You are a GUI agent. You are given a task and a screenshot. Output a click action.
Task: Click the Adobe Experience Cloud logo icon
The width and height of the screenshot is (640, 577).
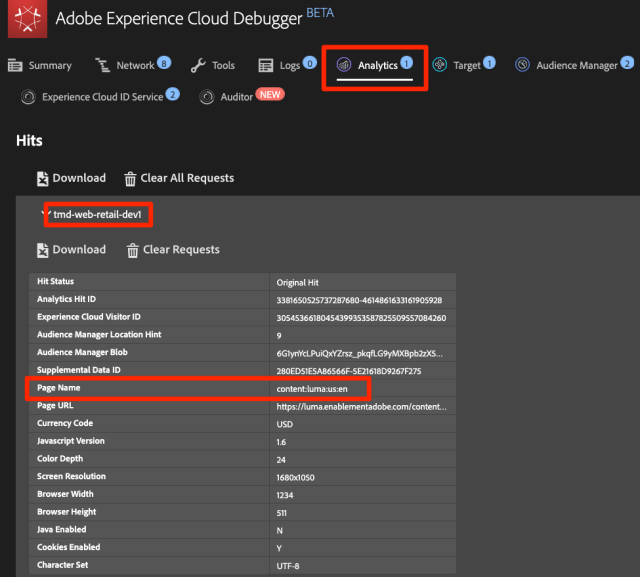(27, 19)
